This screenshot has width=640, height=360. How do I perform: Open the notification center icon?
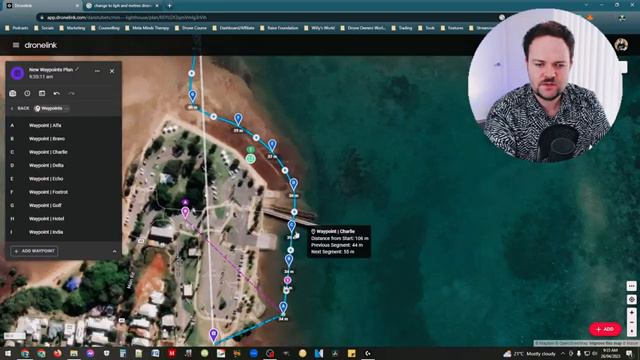point(629,353)
